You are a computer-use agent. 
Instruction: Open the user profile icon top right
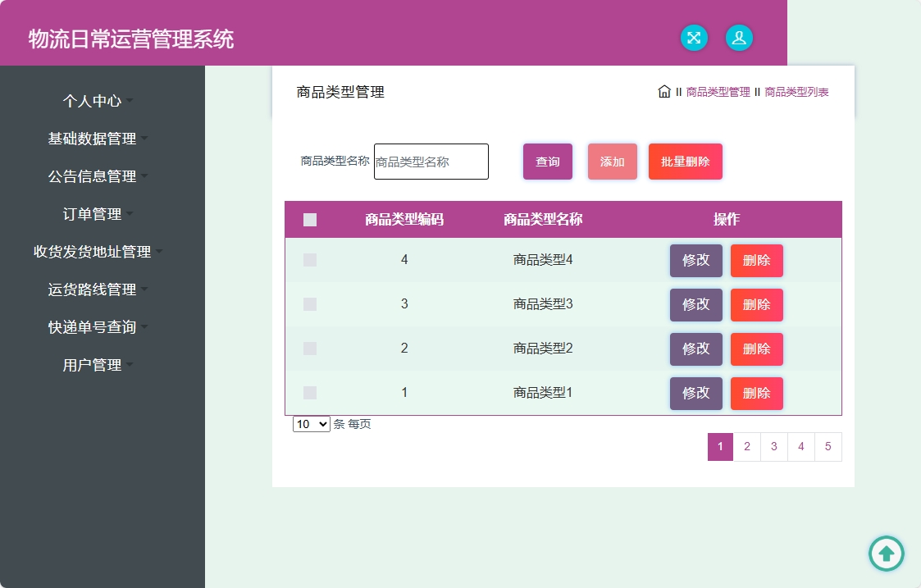[739, 38]
